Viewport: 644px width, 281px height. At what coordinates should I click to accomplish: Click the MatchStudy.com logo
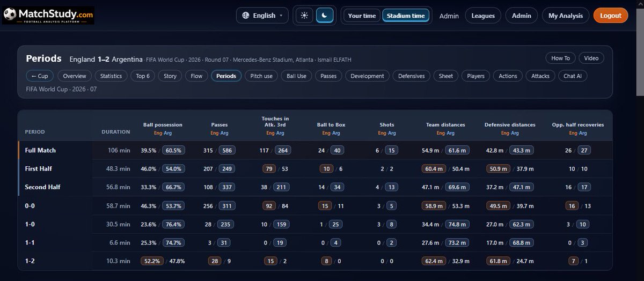(x=49, y=15)
